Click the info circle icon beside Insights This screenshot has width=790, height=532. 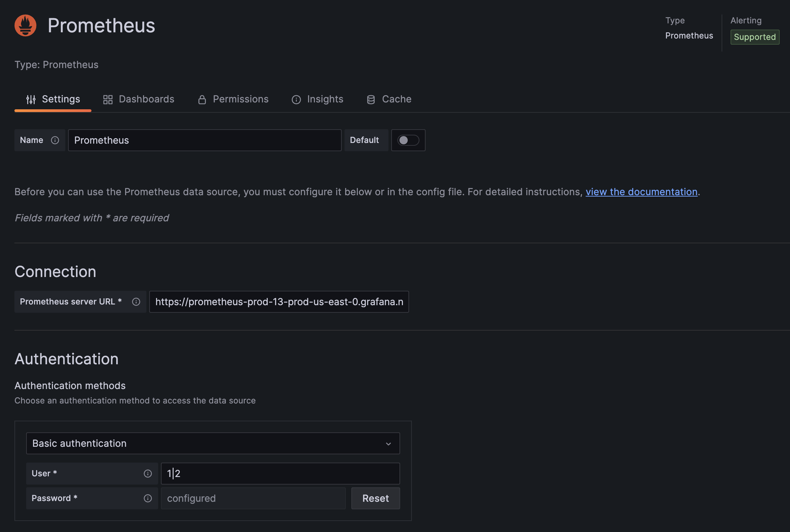[296, 99]
